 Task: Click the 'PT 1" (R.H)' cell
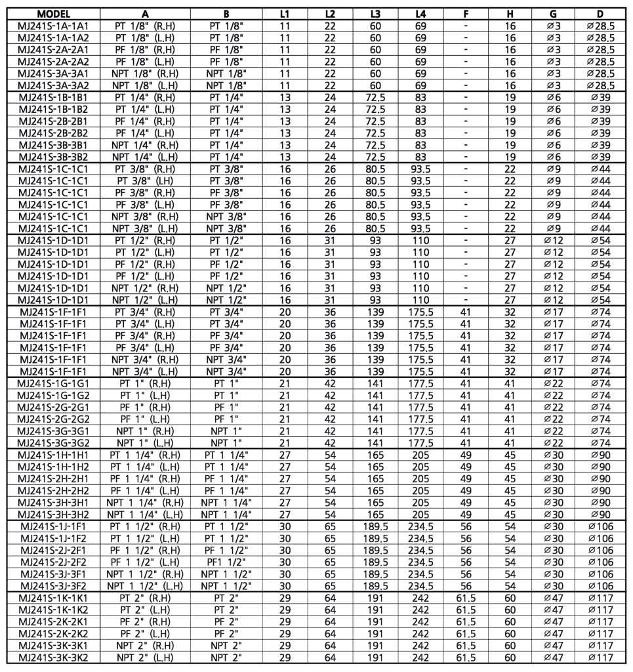coord(145,383)
